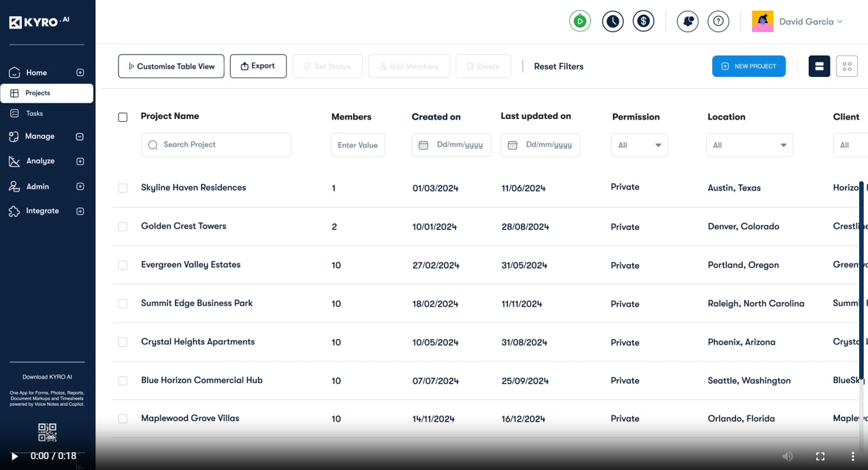This screenshot has height=470, width=868.
Task: Open the Permission filter dropdown
Action: tap(639, 145)
